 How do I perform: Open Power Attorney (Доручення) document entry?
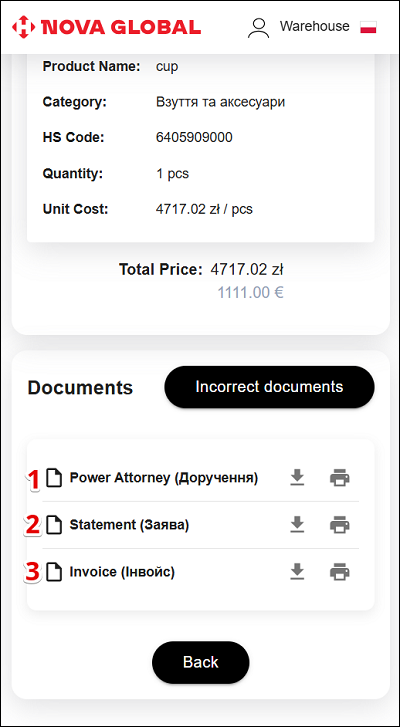pos(164,478)
